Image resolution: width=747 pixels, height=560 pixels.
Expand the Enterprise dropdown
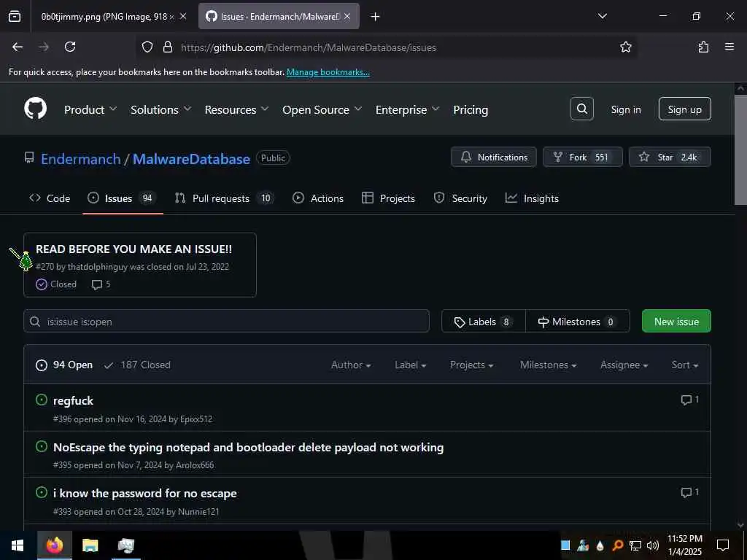click(407, 109)
